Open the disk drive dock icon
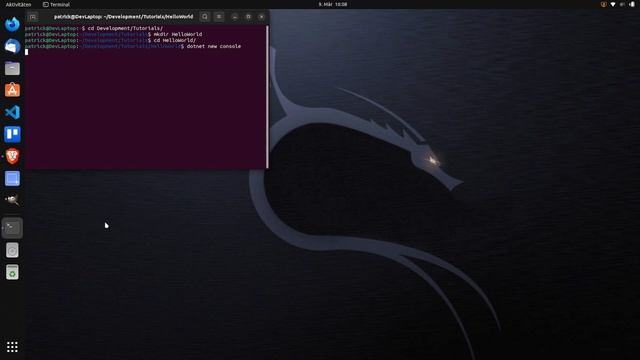640x360 pixels. pyautogui.click(x=12, y=250)
